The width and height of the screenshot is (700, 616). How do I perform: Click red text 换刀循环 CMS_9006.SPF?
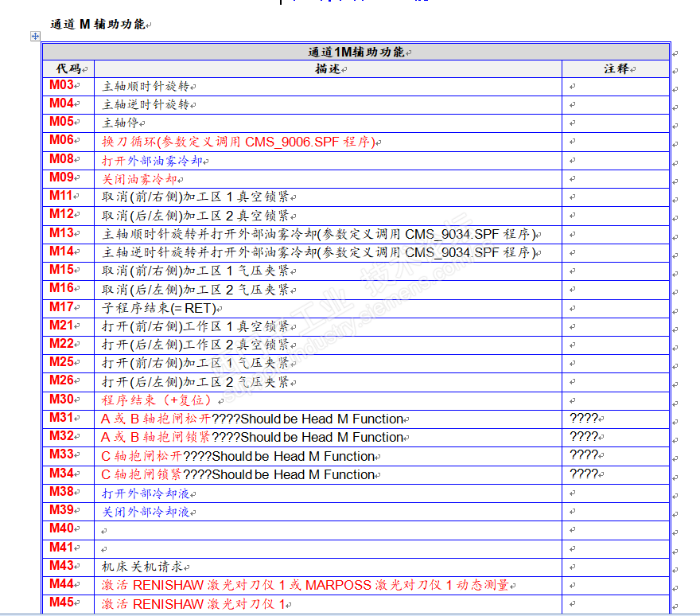[239, 142]
